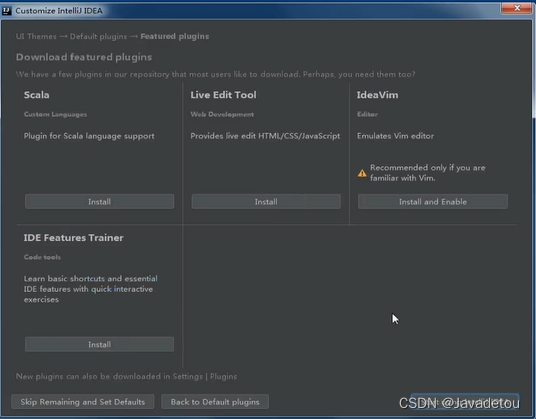
Task: Select UI Themes breadcrumb step
Action: (x=36, y=36)
